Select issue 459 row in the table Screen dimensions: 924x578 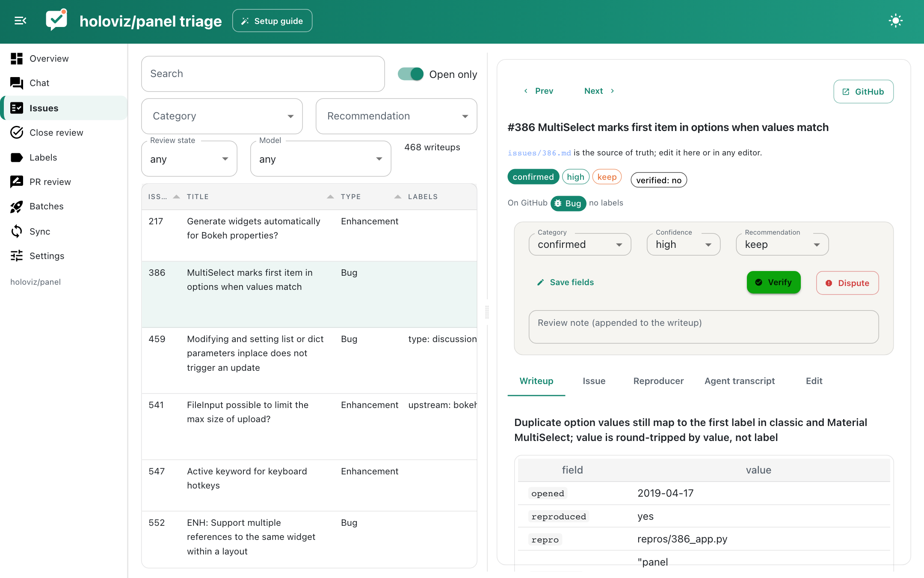coord(309,361)
